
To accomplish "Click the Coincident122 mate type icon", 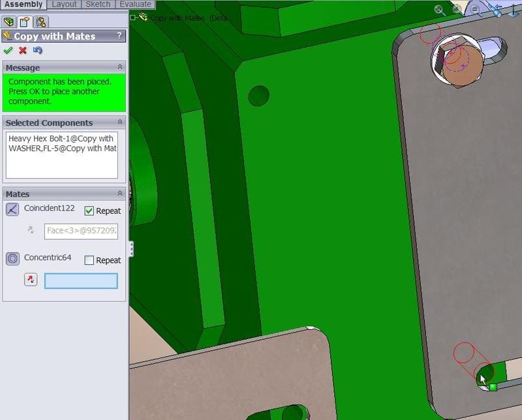I will (12, 209).
